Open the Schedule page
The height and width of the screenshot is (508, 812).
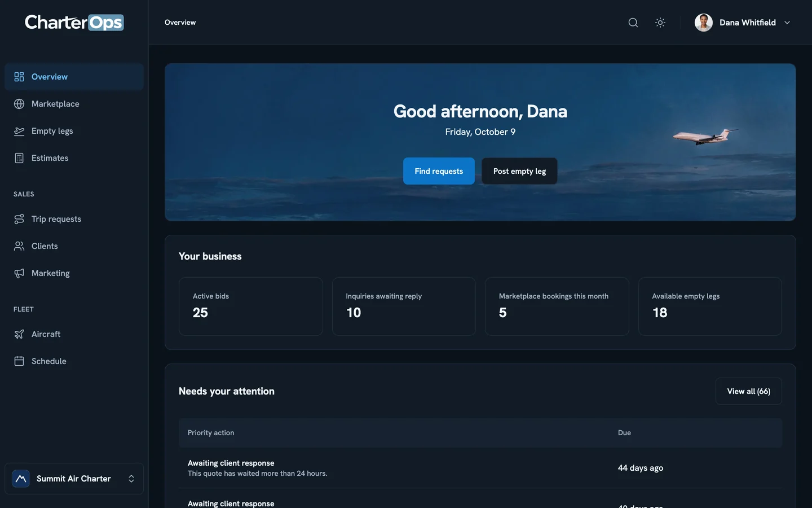tap(74, 361)
